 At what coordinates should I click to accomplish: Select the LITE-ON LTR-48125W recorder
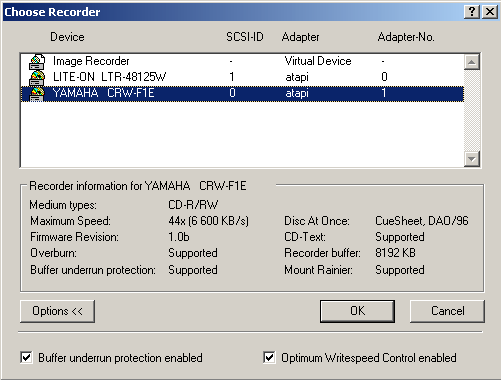point(242,77)
